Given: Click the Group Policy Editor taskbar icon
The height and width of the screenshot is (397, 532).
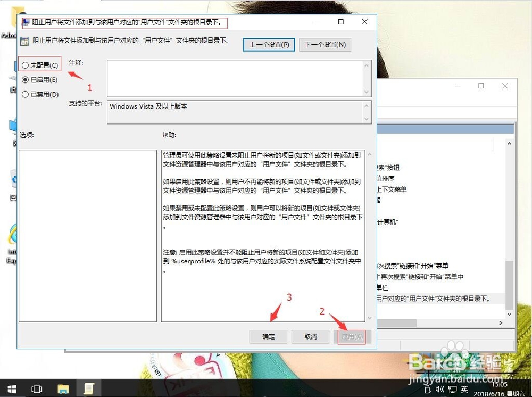Looking at the screenshot, I should pos(89,388).
